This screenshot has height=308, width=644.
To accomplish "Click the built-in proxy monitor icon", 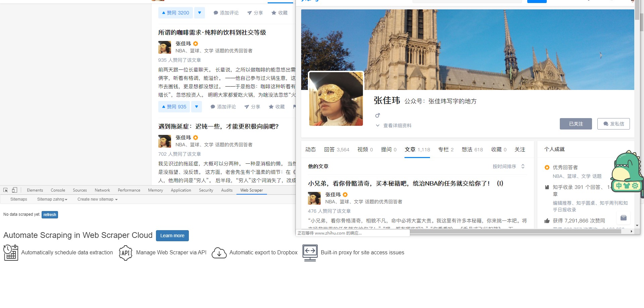I will 310,253.
